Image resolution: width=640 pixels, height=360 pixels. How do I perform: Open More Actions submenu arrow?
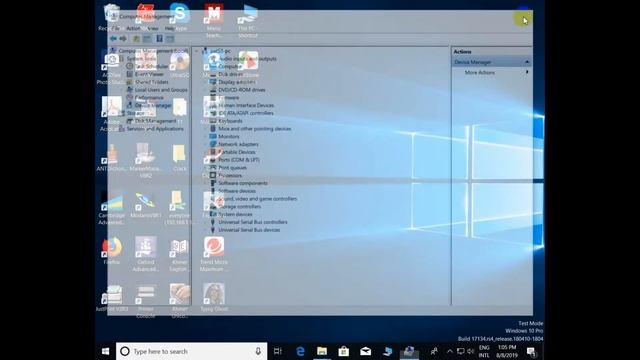[x=527, y=72]
